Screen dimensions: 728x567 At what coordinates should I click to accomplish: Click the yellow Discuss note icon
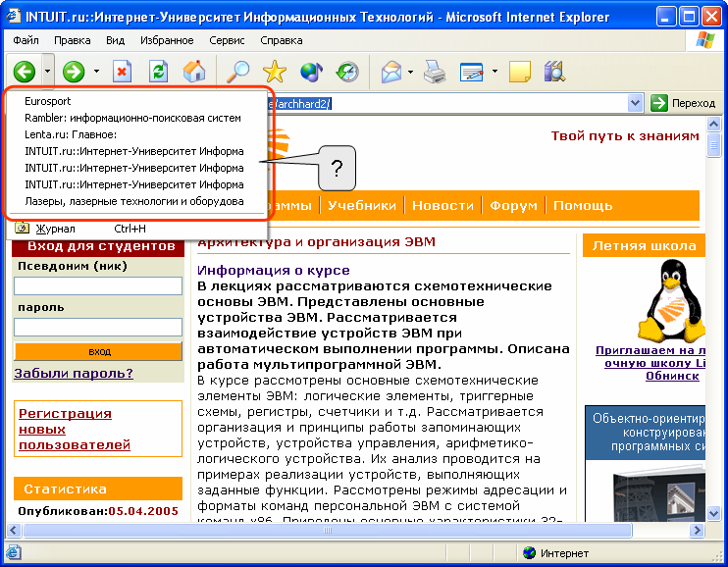click(x=520, y=72)
